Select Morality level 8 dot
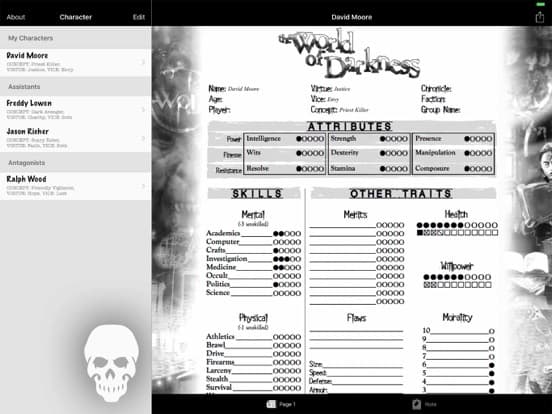 [492, 348]
